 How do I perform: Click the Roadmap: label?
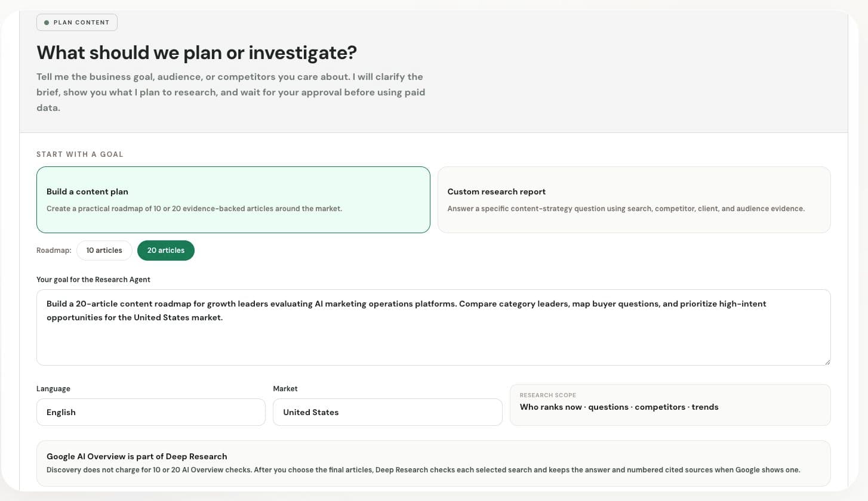click(x=54, y=250)
